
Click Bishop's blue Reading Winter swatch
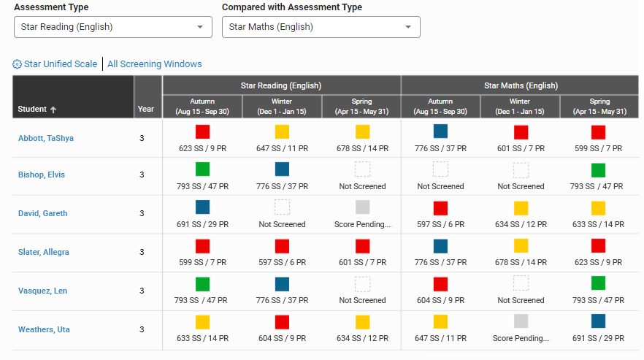282,169
